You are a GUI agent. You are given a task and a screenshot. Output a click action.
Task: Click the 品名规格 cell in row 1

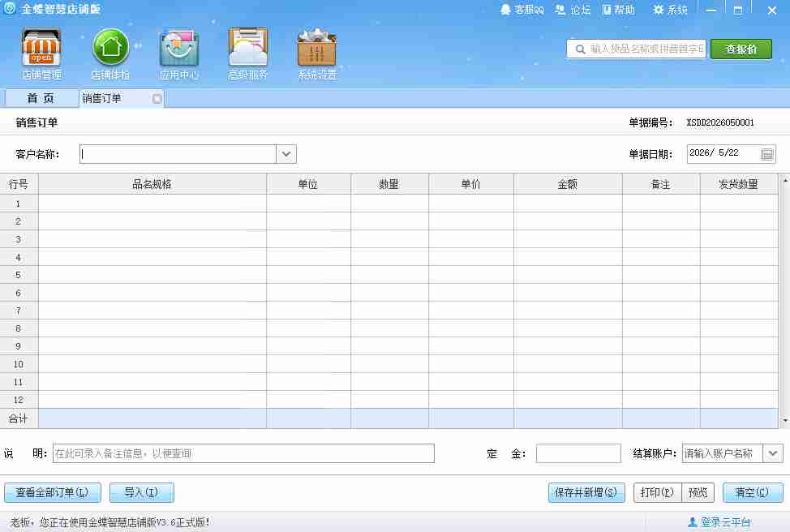152,204
